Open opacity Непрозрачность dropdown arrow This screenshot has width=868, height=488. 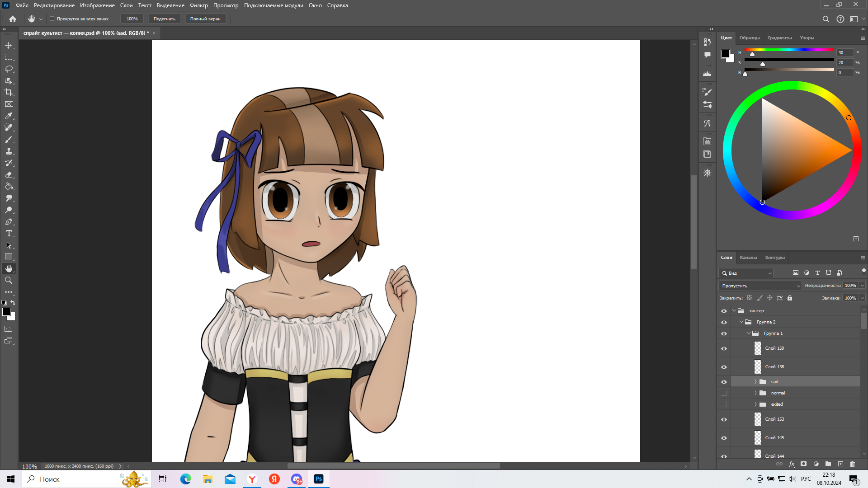[x=862, y=286]
